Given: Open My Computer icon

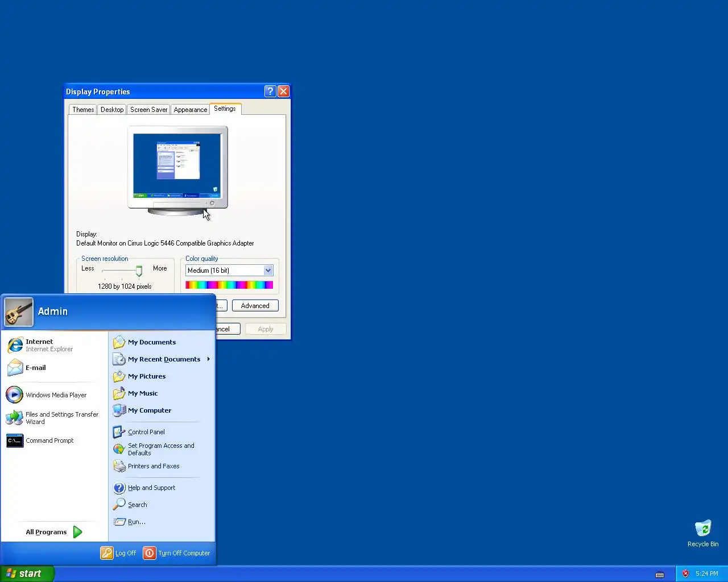Looking at the screenshot, I should point(119,410).
